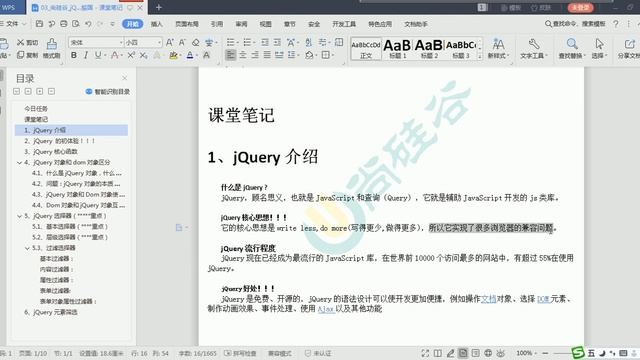Click the font color A swatch button
The image size is (640, 360).
pyautogui.click(x=190, y=55)
